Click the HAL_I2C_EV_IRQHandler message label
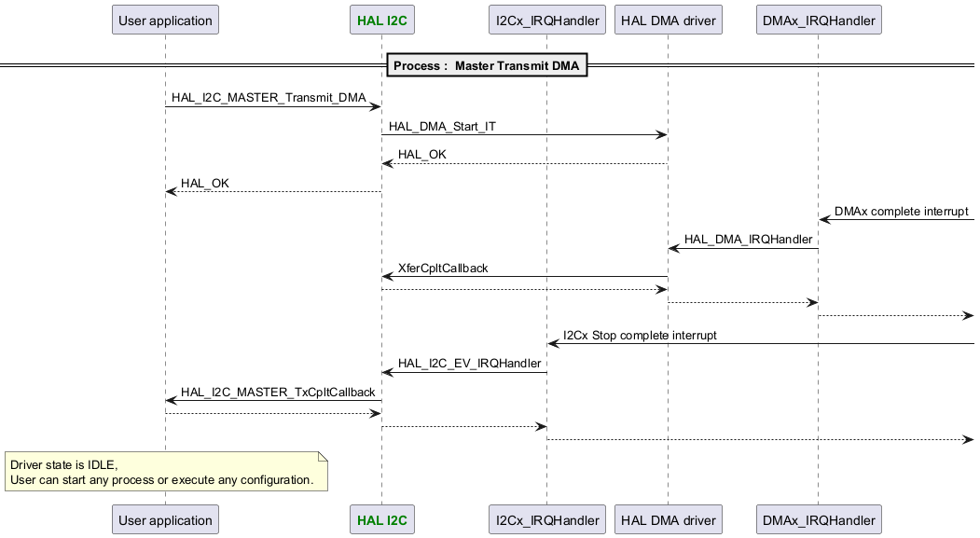980x538 pixels. [469, 363]
